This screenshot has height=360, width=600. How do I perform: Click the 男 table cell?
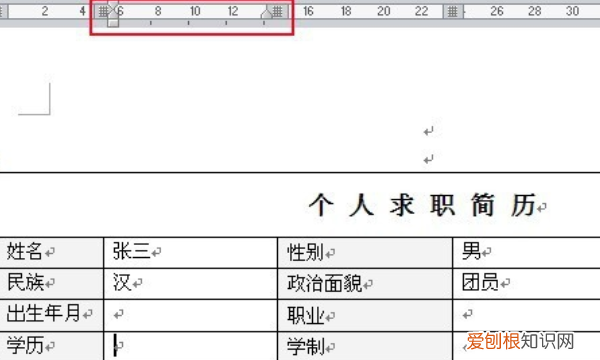point(527,252)
